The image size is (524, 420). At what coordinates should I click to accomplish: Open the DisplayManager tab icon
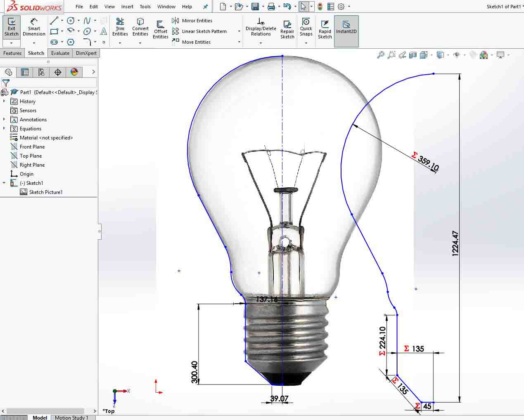click(x=74, y=72)
